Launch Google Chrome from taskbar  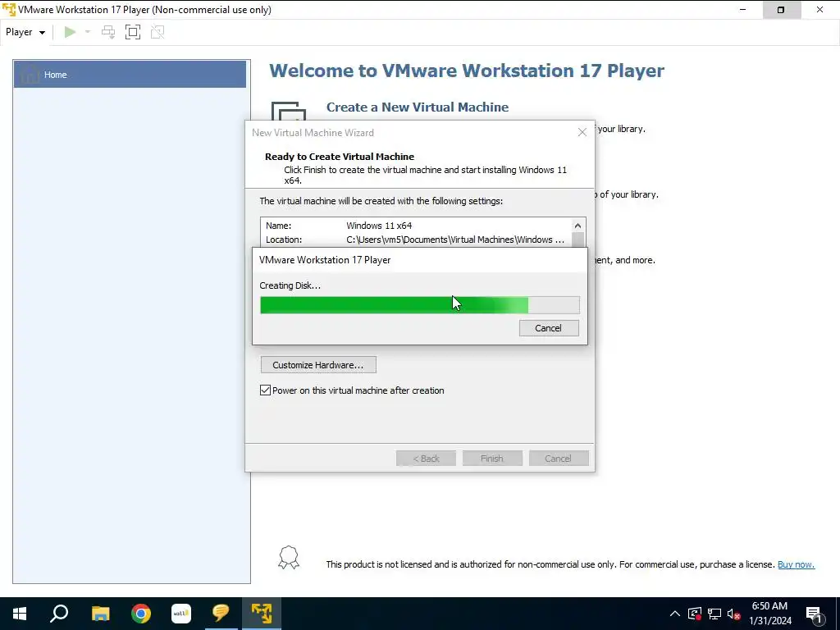141,614
